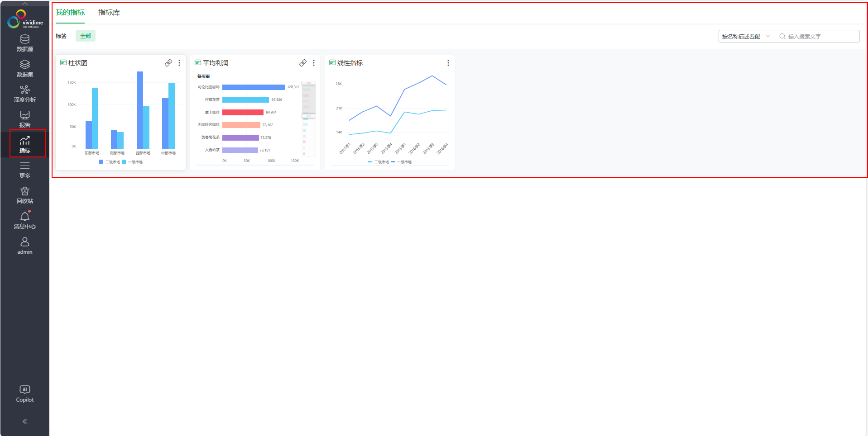Click the 线性指标 line chart thumbnail
868x436 pixels.
coord(390,118)
